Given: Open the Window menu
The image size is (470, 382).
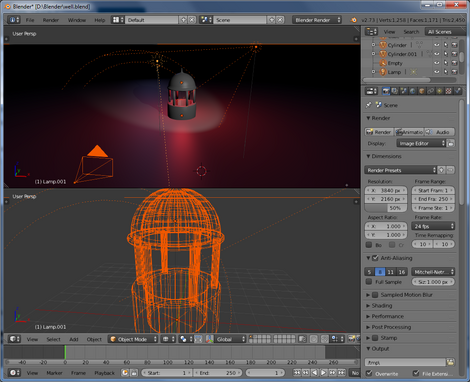Looking at the screenshot, I should 77,20.
